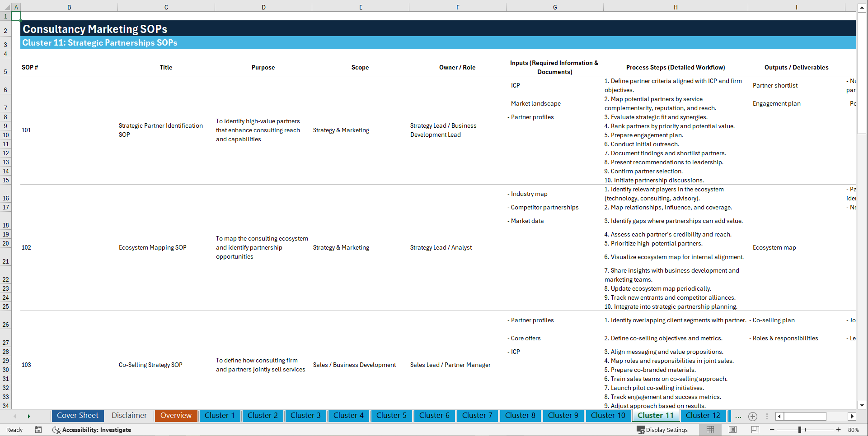Select cell containing Ecosystem Mapping SOP

[x=153, y=247]
